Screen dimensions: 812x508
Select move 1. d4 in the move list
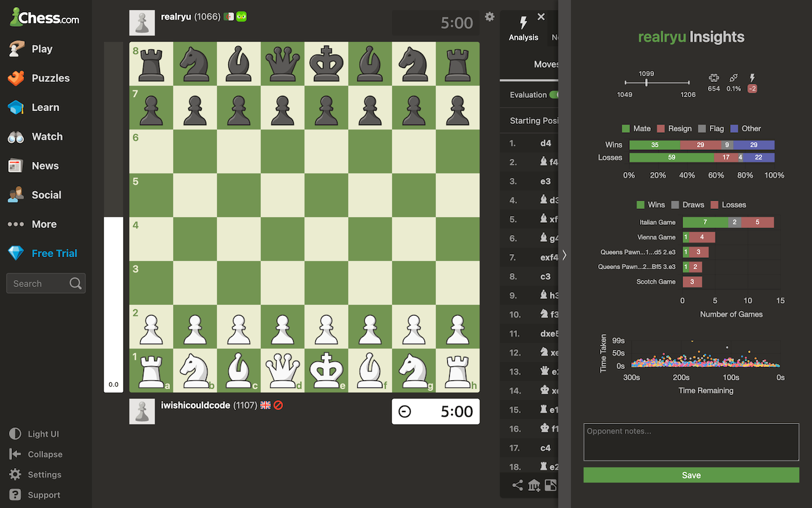(x=546, y=143)
